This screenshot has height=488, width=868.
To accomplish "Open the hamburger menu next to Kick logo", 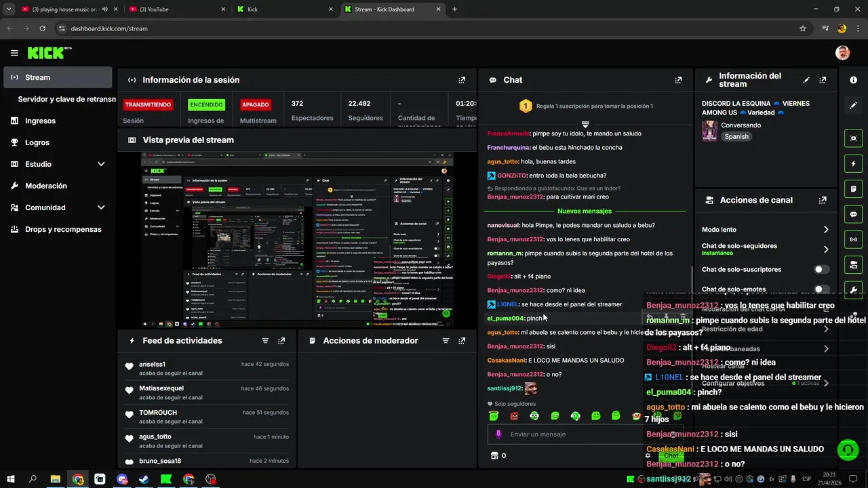I will pyautogui.click(x=14, y=53).
